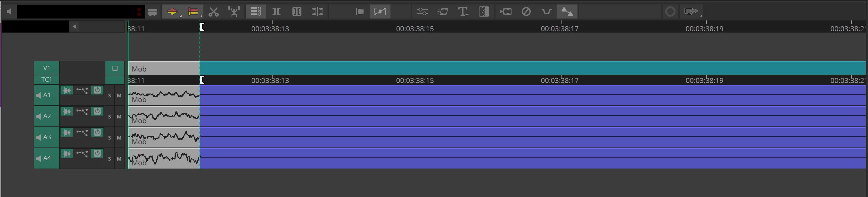Image resolution: width=868 pixels, height=197 pixels.
Task: Open A4 audio automation display dropdown
Action: [82, 154]
